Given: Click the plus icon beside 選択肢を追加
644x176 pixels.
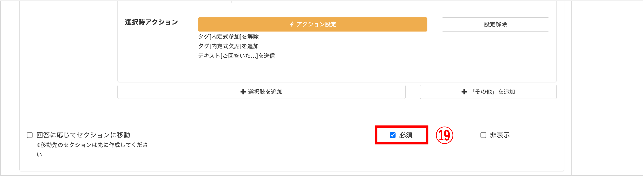Looking at the screenshot, I should (243, 92).
